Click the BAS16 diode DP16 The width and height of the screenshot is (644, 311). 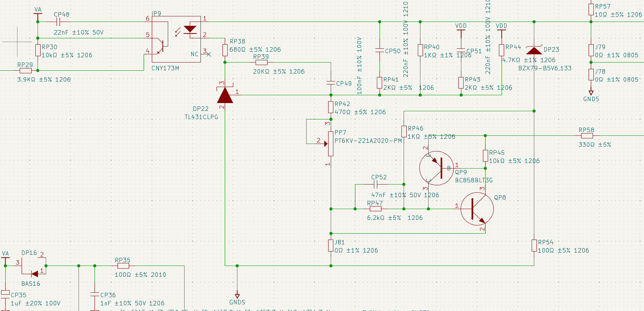click(x=35, y=274)
